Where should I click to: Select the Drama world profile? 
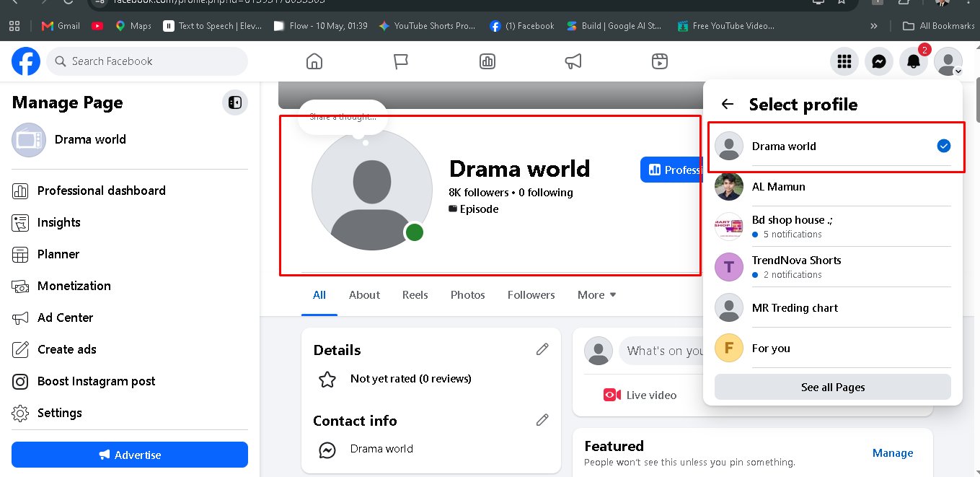click(x=833, y=146)
